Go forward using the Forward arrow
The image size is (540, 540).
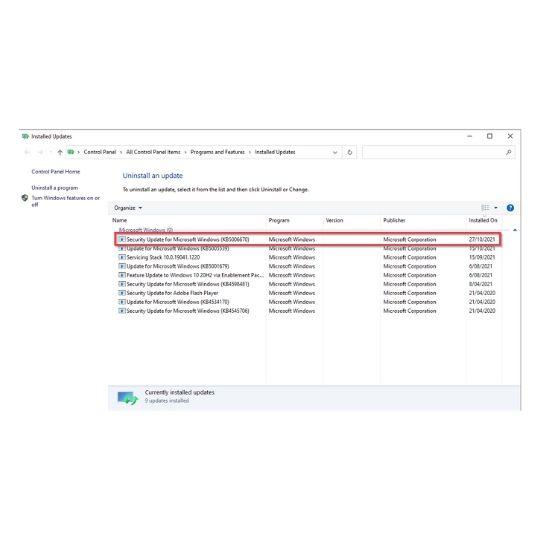40,152
